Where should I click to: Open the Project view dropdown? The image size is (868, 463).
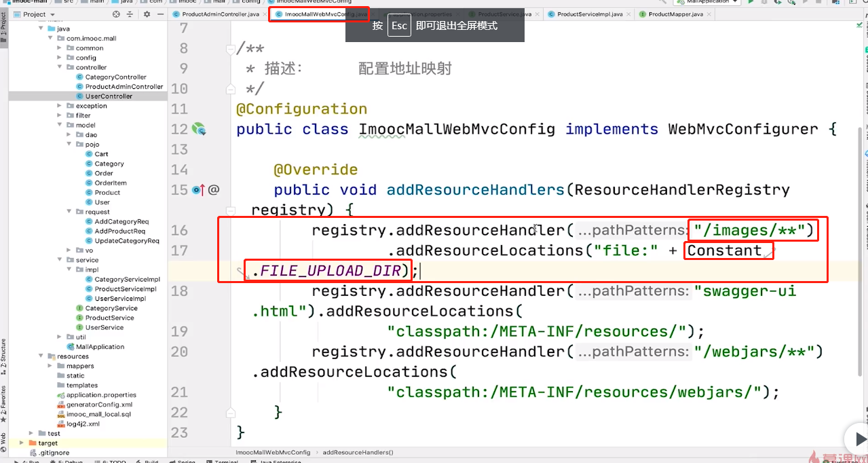[x=50, y=14]
